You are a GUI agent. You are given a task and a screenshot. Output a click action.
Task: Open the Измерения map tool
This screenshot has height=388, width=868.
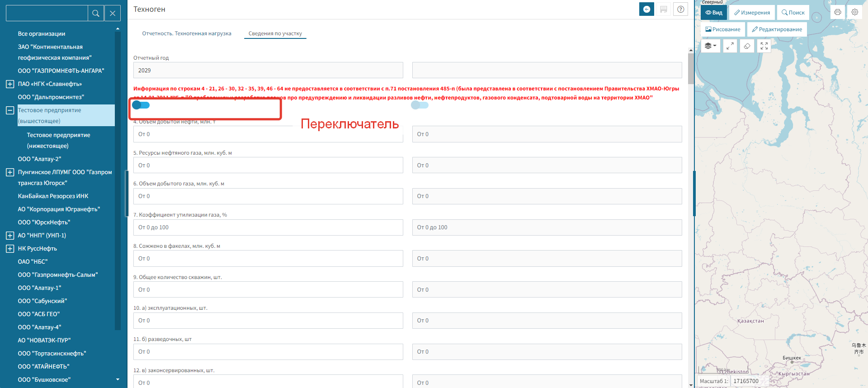point(752,13)
